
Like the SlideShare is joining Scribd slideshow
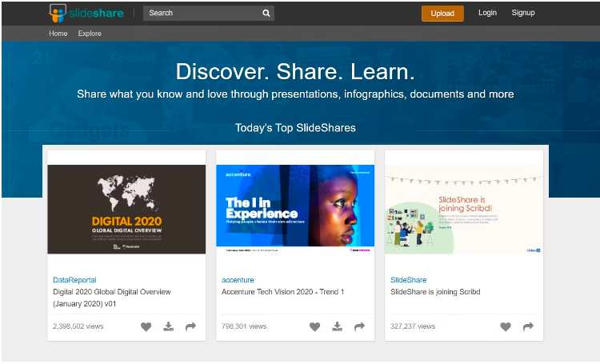506,326
